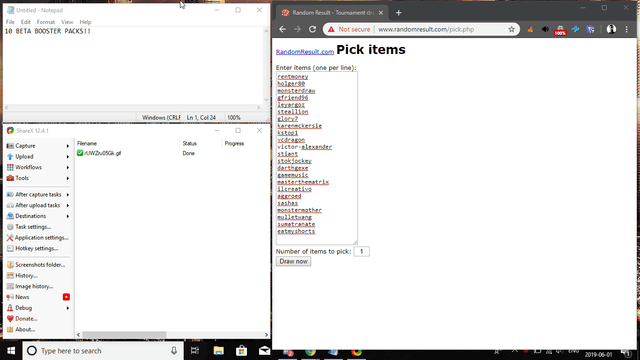Image resolution: width=640 pixels, height=360 pixels.
Task: Click the Draw now button
Action: click(293, 261)
